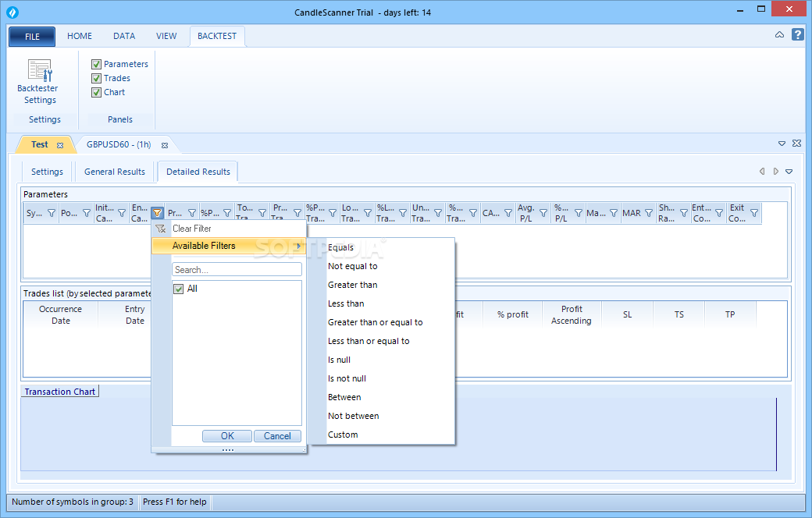Viewport: 812px width, 518px height.
Task: Open filter for the Avg. P/L column
Action: 543,213
